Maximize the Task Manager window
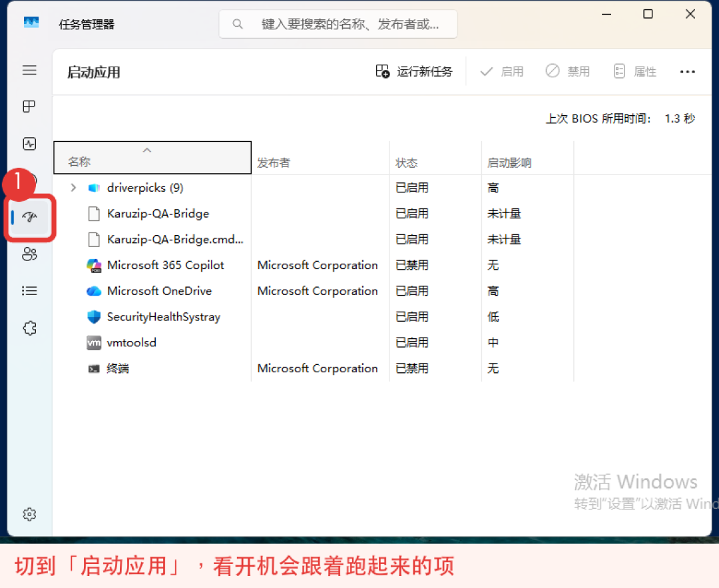Screen dimensions: 719x588 (x=648, y=14)
